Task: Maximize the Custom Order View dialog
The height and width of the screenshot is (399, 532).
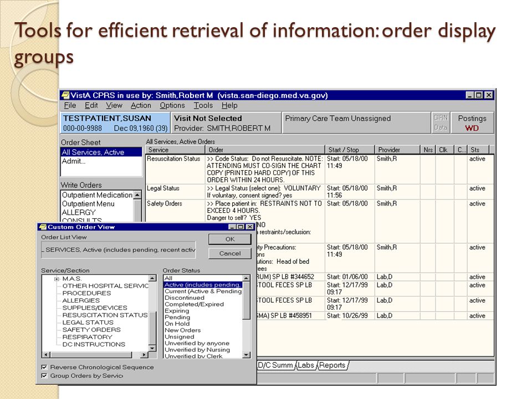Action: 241,227
